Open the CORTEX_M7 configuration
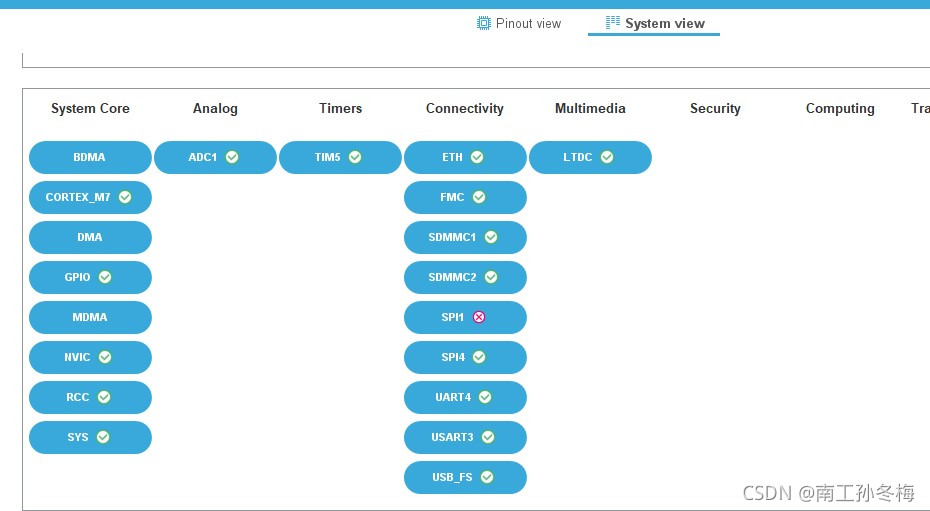This screenshot has height=511, width=930. coord(90,197)
